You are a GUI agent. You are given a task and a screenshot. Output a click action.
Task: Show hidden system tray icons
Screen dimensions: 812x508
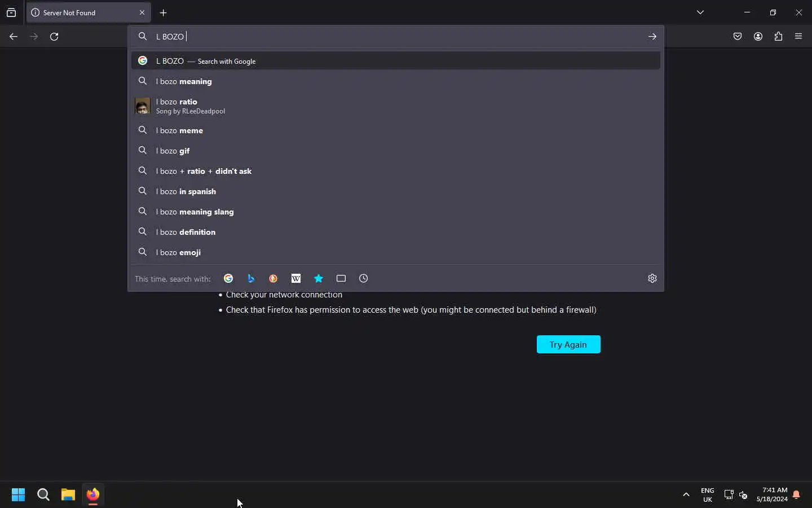pos(686,495)
